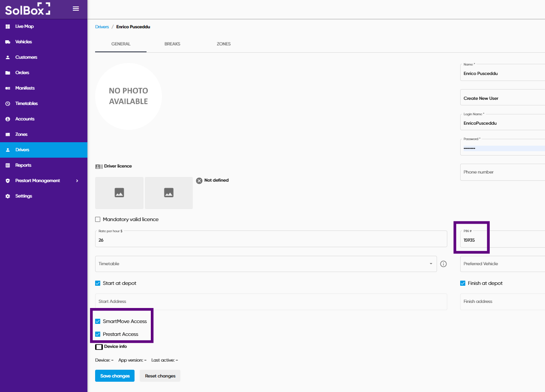Open Live Map from sidebar icon
Viewport: 545px width, 392px height.
click(8, 27)
